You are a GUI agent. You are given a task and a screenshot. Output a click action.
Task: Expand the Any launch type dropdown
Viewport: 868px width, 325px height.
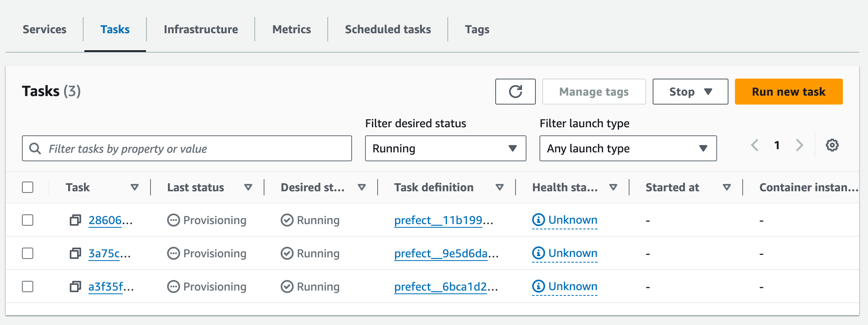[627, 148]
